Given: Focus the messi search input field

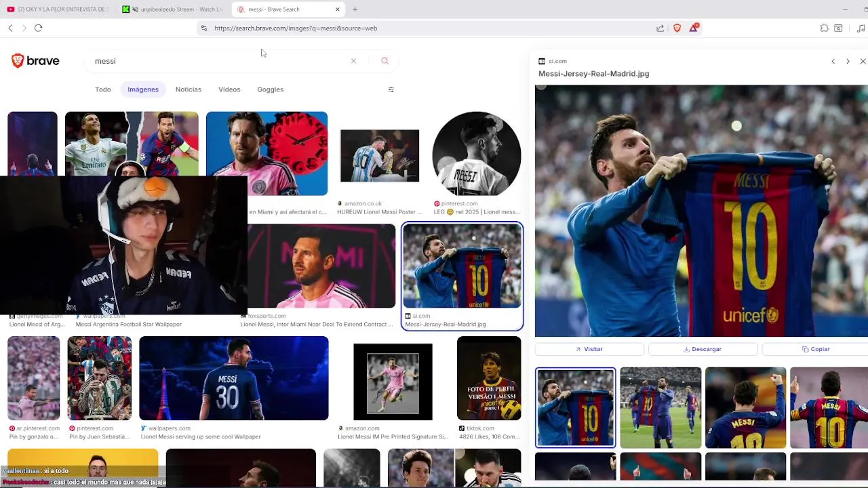Looking at the screenshot, I should click(220, 61).
